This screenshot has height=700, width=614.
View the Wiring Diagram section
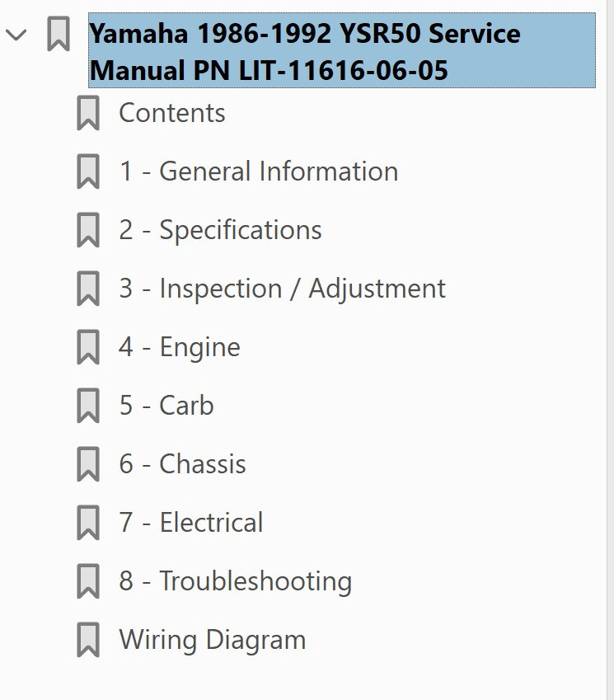point(211,639)
